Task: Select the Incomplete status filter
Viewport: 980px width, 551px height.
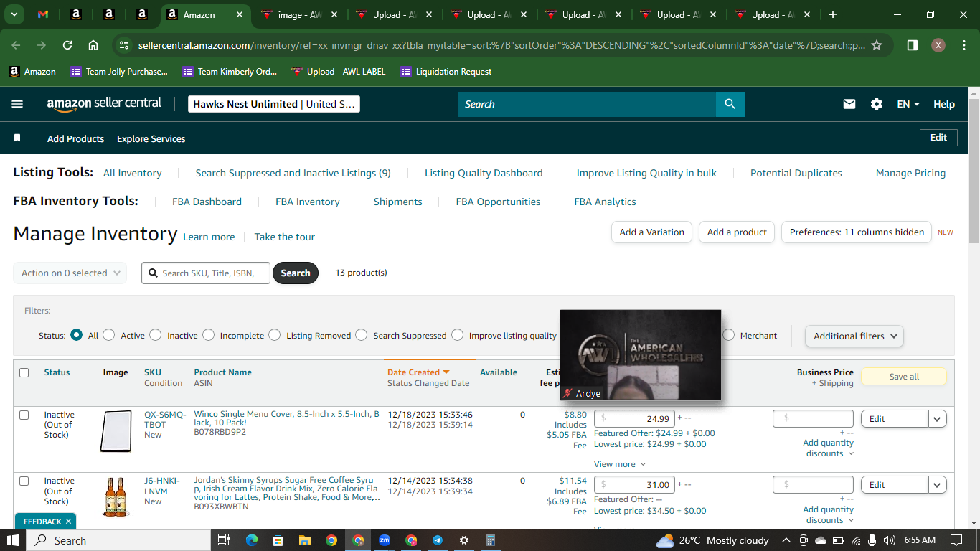Action: point(209,335)
